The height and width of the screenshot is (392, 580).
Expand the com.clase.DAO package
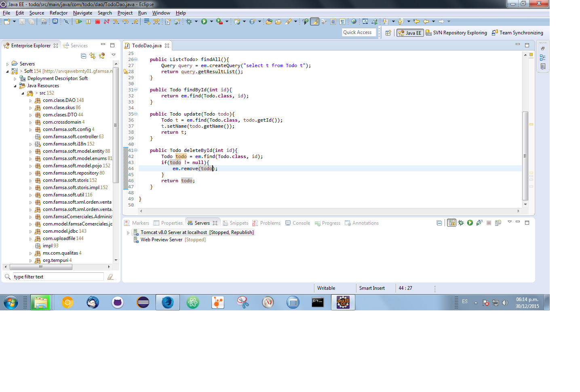(30, 100)
